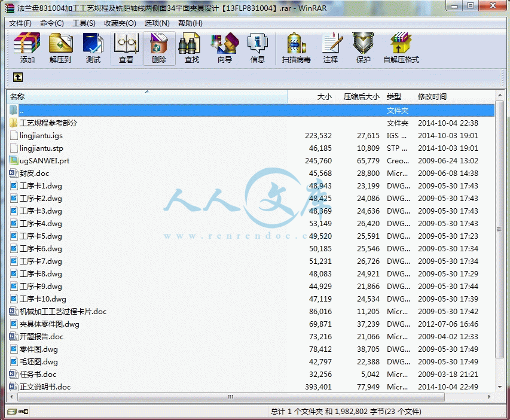Click the 自解压格式 (SFX) toolbar icon
The image size is (510, 420).
(x=401, y=43)
